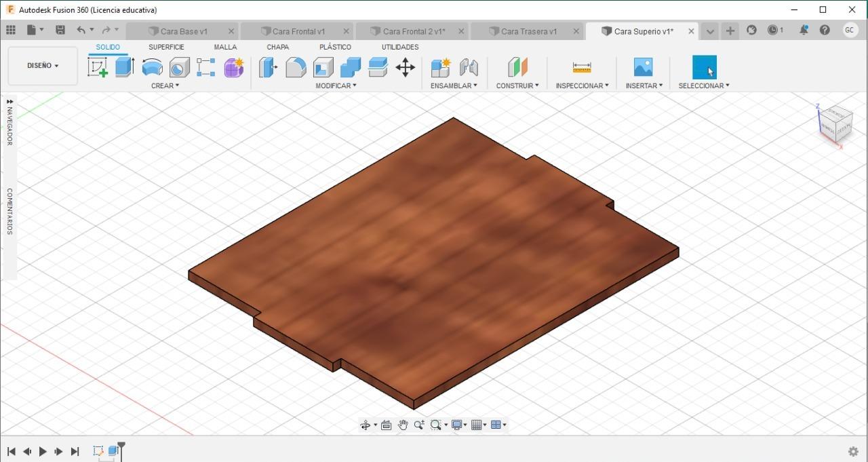This screenshot has width=868, height=462.
Task: Expand the NAVEGADOR side panel
Action: click(x=9, y=122)
